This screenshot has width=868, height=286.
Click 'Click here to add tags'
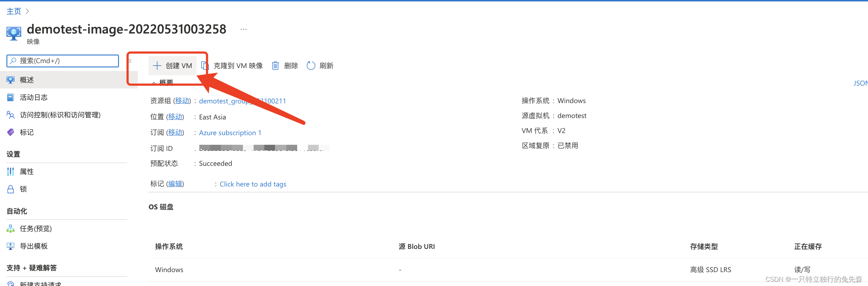tap(253, 184)
